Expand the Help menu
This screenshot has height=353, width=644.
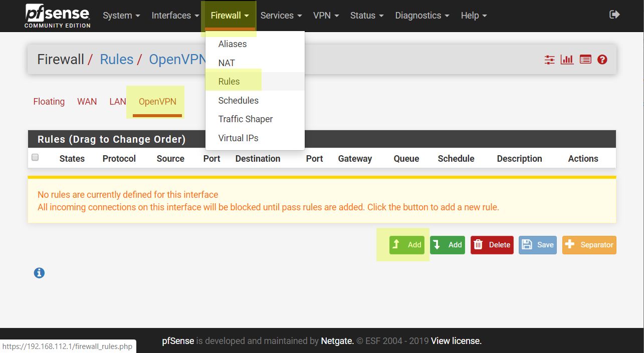[x=474, y=16]
